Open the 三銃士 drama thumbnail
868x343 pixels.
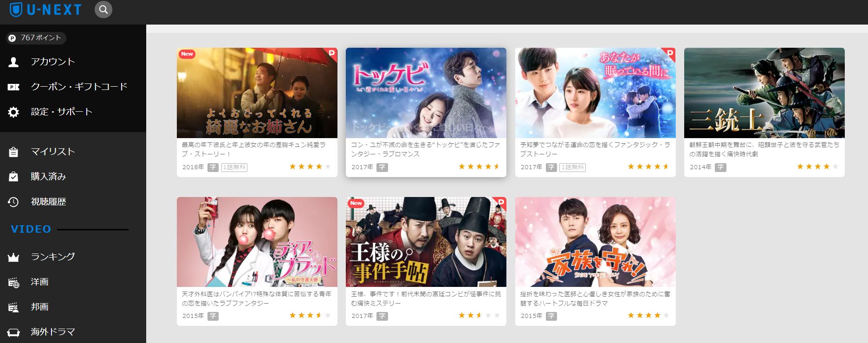coord(764,93)
